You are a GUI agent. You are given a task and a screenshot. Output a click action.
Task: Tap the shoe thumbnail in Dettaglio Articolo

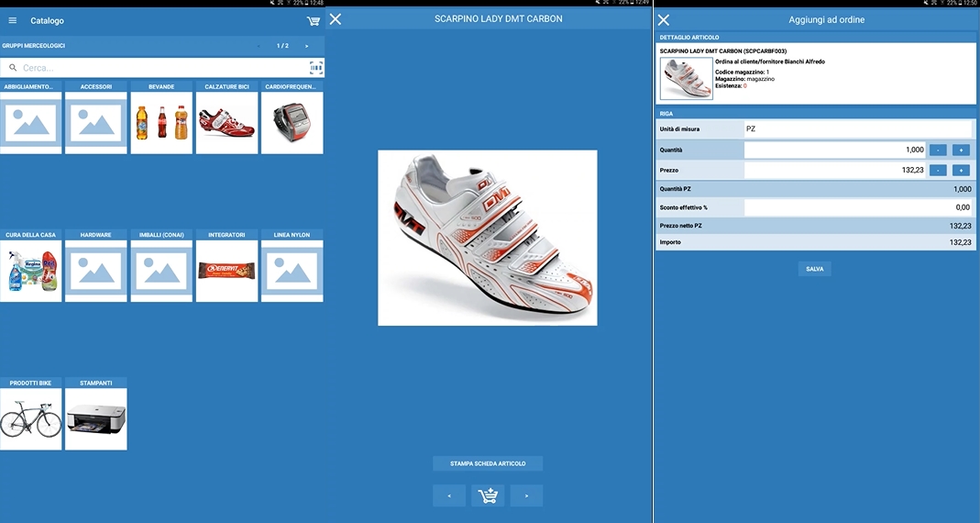pos(687,78)
